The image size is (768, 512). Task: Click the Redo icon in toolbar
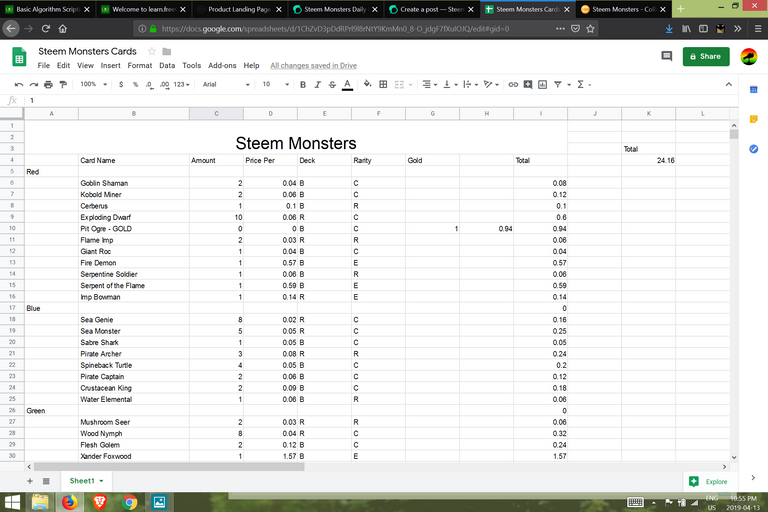[33, 85]
